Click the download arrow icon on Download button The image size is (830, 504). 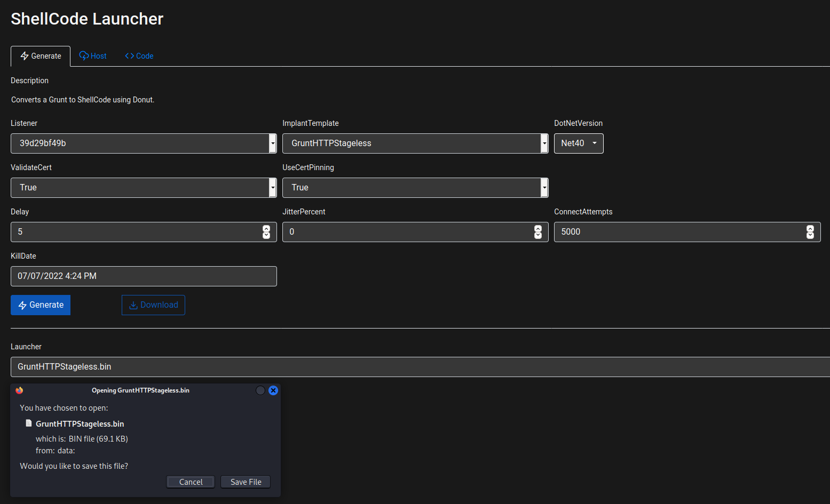click(133, 305)
